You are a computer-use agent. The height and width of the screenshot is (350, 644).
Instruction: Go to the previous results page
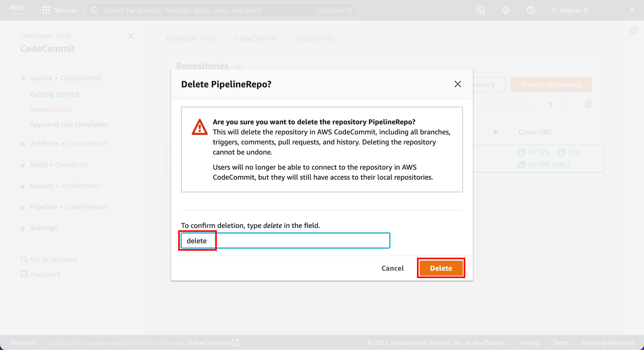[536, 104]
